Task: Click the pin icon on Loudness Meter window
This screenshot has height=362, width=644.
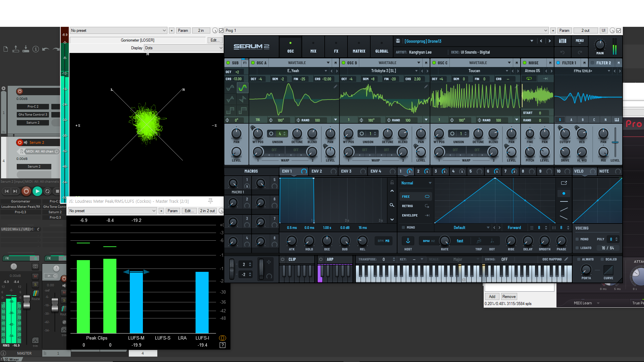Action: pos(210,201)
